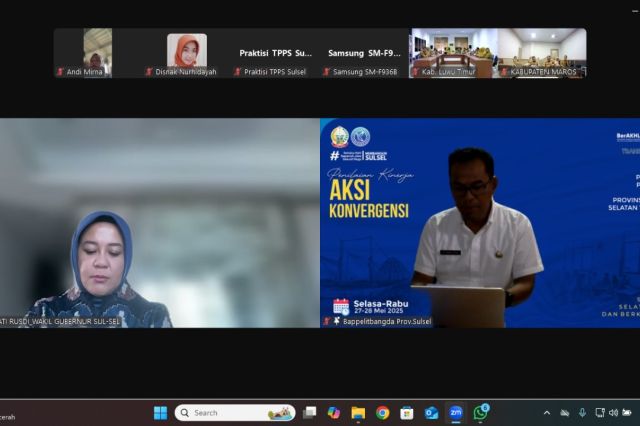This screenshot has width=640, height=426.
Task: Open Task View from the taskbar
Action: [x=309, y=413]
